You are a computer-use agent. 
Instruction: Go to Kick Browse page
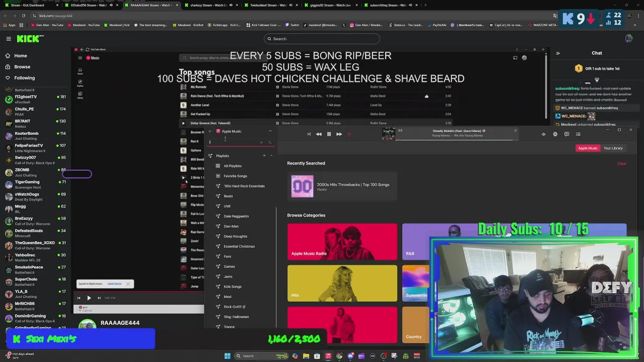click(x=22, y=67)
